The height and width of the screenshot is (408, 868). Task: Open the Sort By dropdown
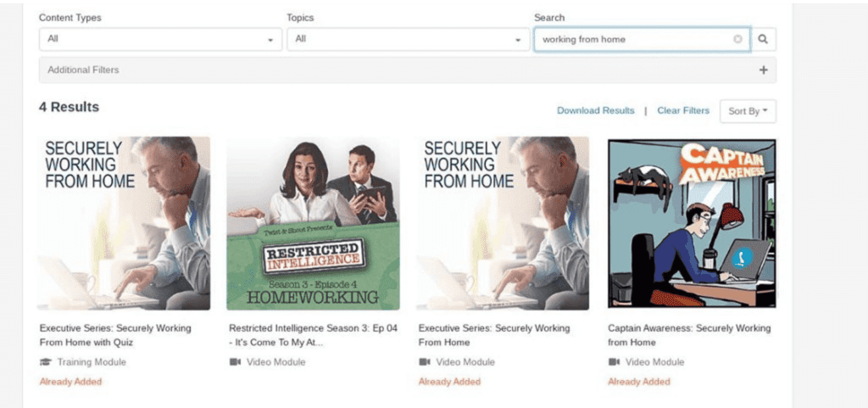(x=748, y=111)
